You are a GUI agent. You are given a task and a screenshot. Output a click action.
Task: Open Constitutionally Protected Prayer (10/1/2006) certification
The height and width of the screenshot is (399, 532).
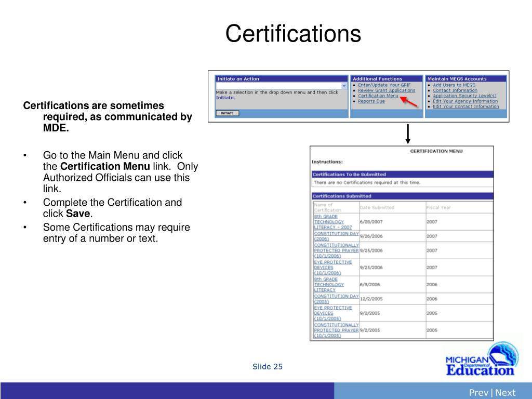click(x=336, y=250)
